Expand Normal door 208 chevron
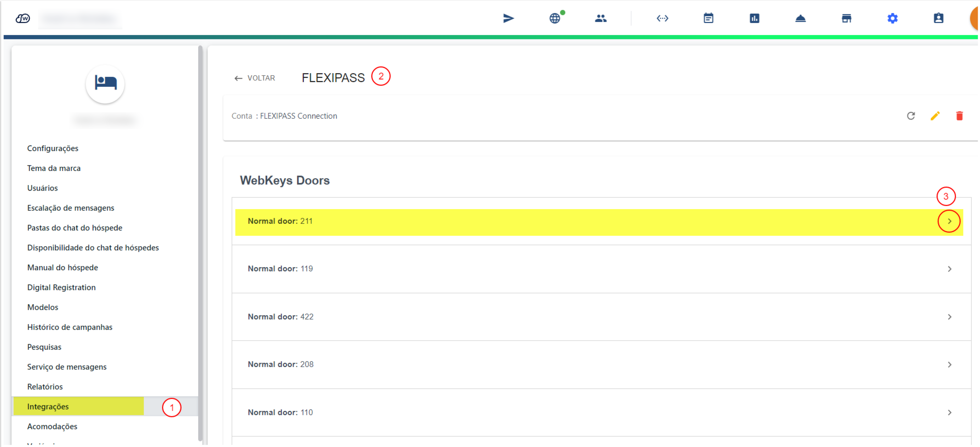The image size is (980, 447). pyautogui.click(x=950, y=364)
